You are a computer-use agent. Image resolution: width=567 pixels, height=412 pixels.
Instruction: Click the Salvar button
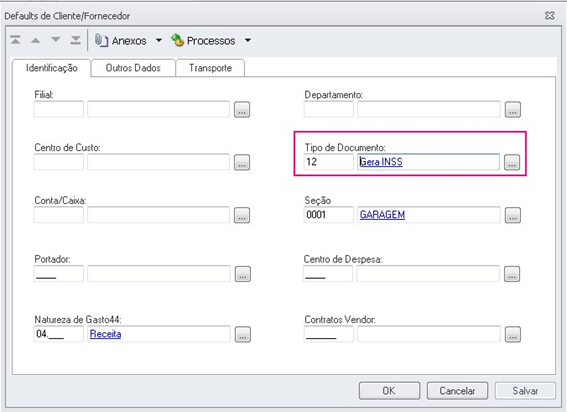525,391
